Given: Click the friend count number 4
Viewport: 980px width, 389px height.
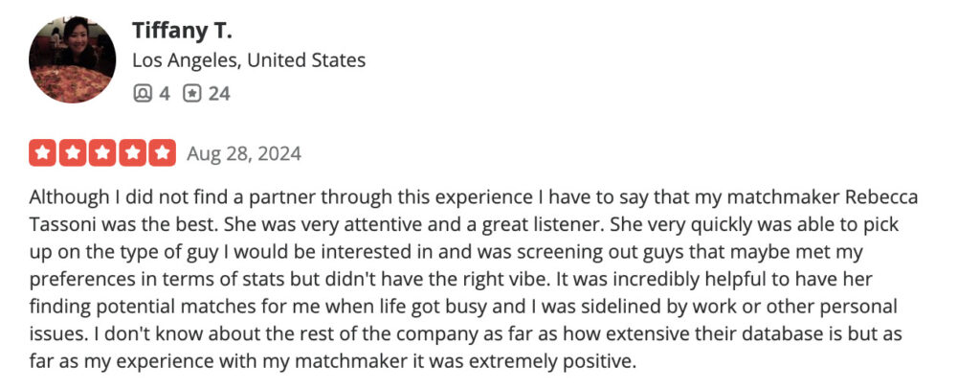Looking at the screenshot, I should point(165,94).
